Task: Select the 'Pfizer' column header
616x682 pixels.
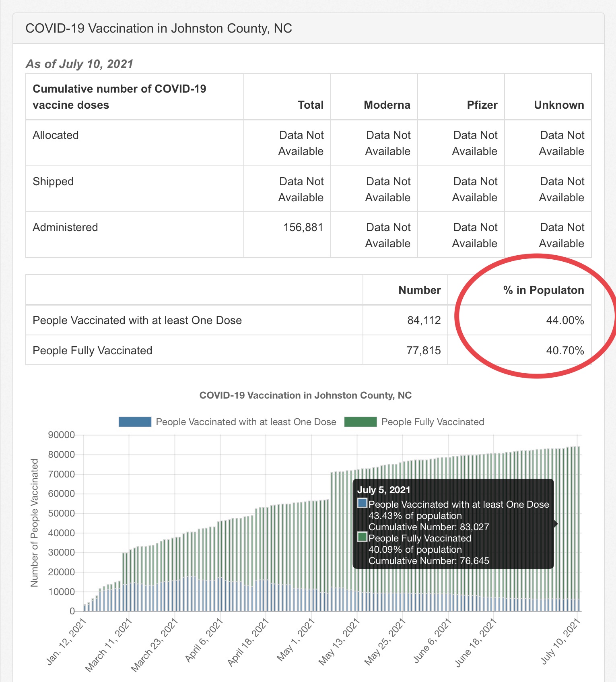Action: coord(482,105)
